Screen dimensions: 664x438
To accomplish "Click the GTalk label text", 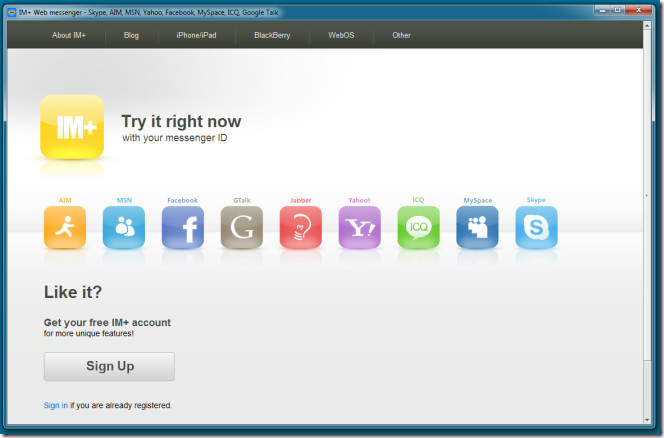I will tap(242, 200).
